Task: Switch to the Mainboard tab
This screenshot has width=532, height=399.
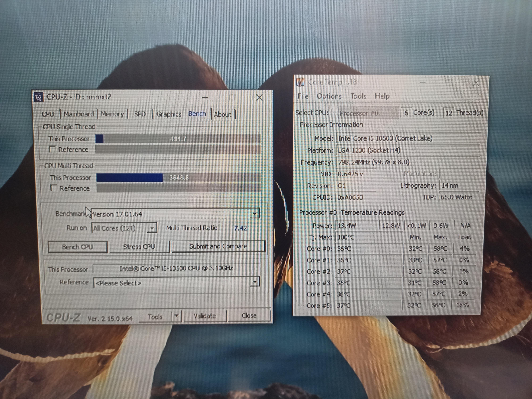Action: [79, 114]
